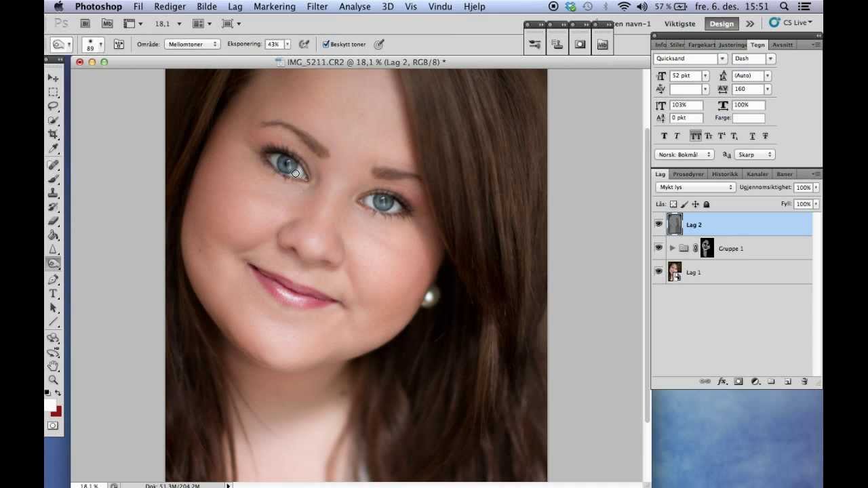The height and width of the screenshot is (488, 868).
Task: Toggle All Caps text style
Action: click(x=696, y=136)
